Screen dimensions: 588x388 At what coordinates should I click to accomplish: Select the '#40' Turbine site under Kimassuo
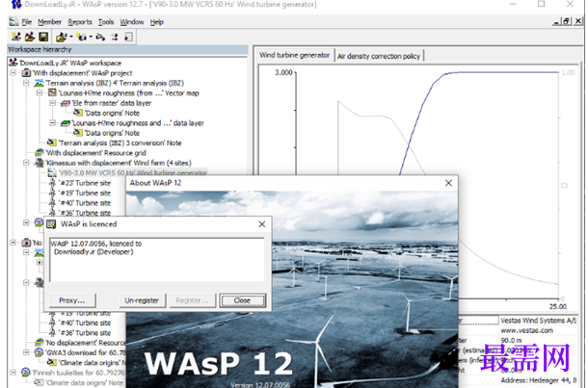(x=85, y=203)
